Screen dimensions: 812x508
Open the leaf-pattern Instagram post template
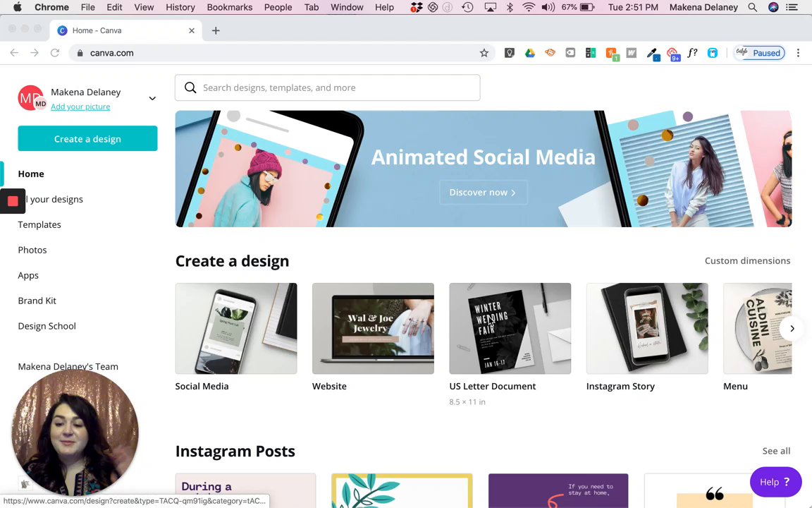402,490
